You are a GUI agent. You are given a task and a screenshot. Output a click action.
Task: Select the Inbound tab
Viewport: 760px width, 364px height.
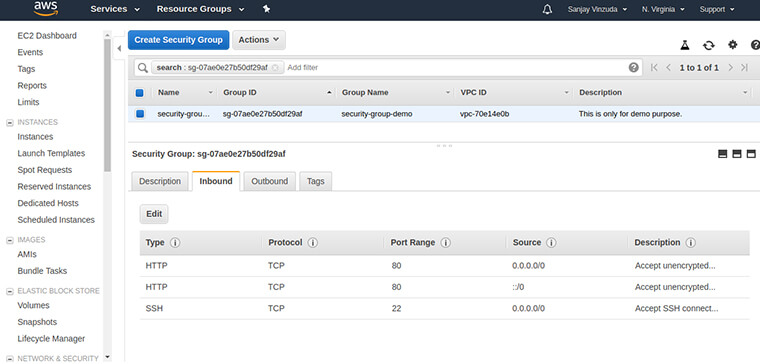[x=216, y=181]
